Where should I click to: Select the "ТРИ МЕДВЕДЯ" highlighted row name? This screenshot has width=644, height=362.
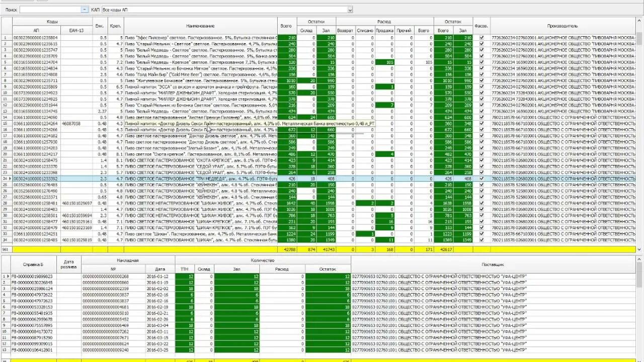[200, 178]
